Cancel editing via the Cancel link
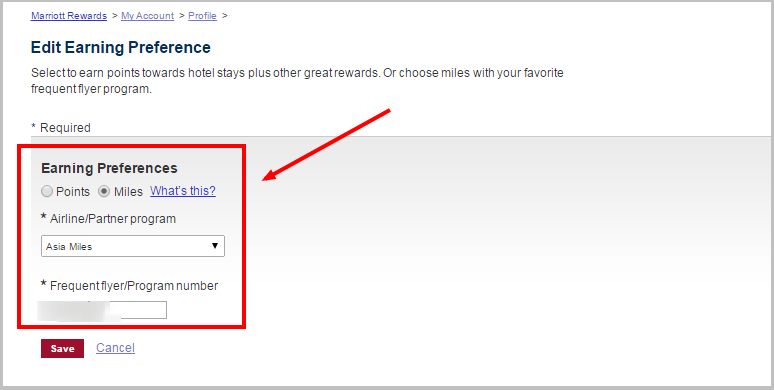The width and height of the screenshot is (774, 390). pos(116,348)
